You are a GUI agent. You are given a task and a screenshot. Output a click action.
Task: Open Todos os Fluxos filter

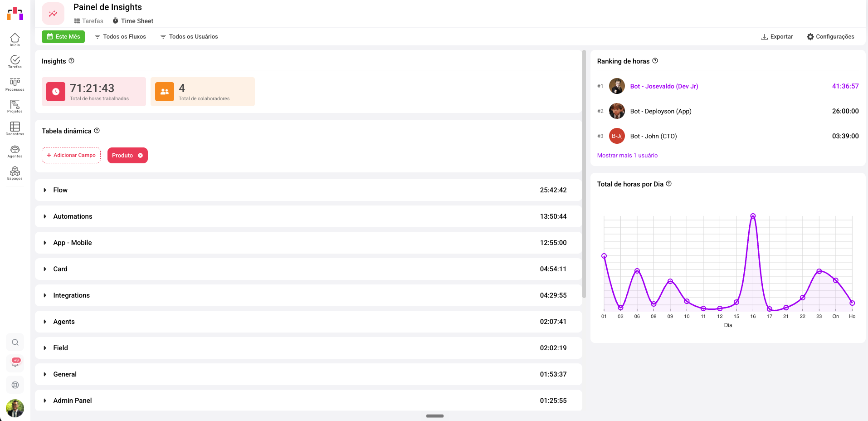click(120, 37)
